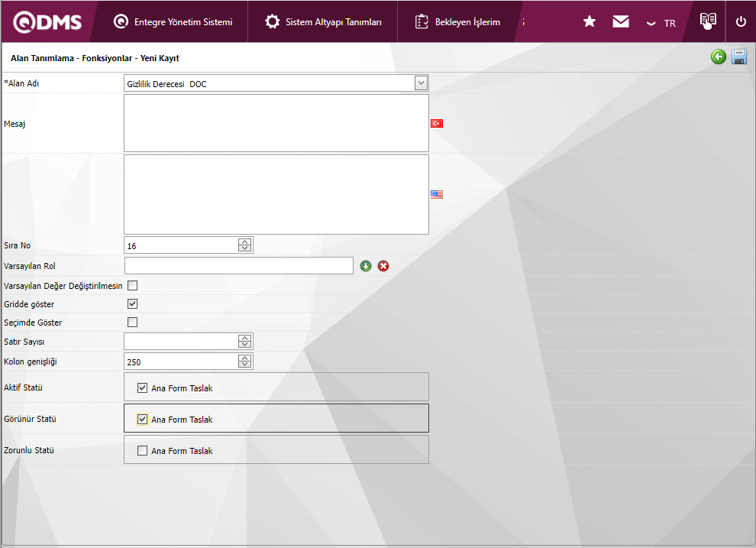Image resolution: width=756 pixels, height=548 pixels.
Task: Increase Kolon genişliği with up arrow
Action: (245, 358)
